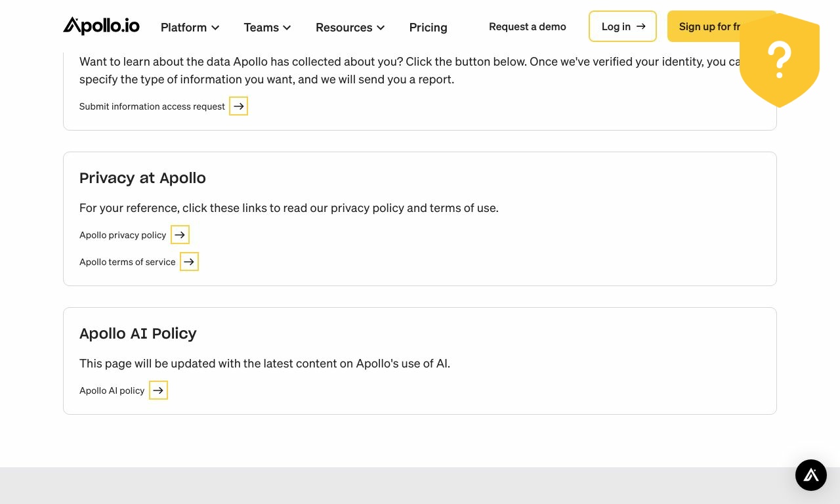Click the arrow icon next to Apollo AI policy
This screenshot has height=504, width=840.
(158, 390)
